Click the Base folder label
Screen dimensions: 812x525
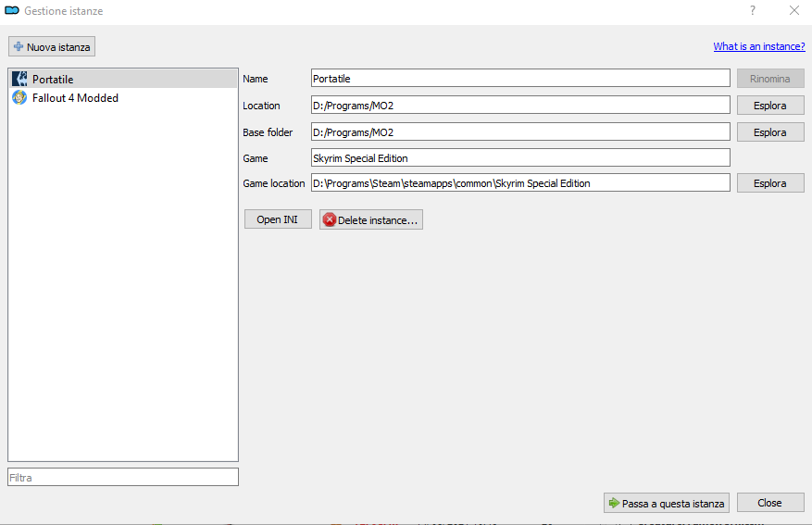pyautogui.click(x=268, y=132)
